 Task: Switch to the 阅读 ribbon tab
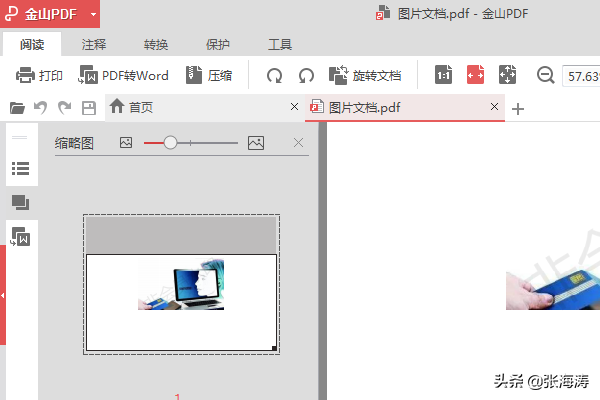[32, 44]
